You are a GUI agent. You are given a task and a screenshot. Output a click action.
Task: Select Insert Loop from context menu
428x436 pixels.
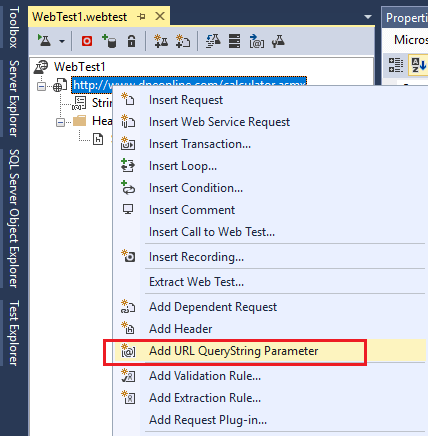[x=183, y=166]
